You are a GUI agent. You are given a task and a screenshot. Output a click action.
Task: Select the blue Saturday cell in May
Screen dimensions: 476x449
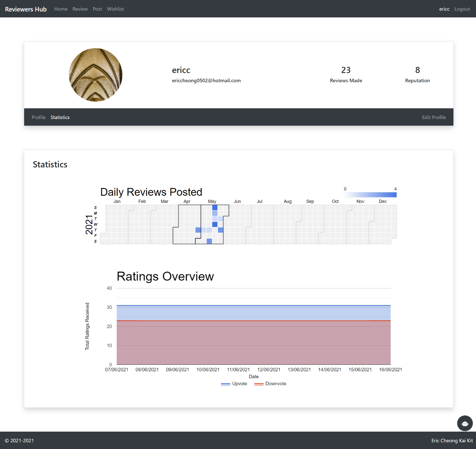pyautogui.click(x=209, y=241)
